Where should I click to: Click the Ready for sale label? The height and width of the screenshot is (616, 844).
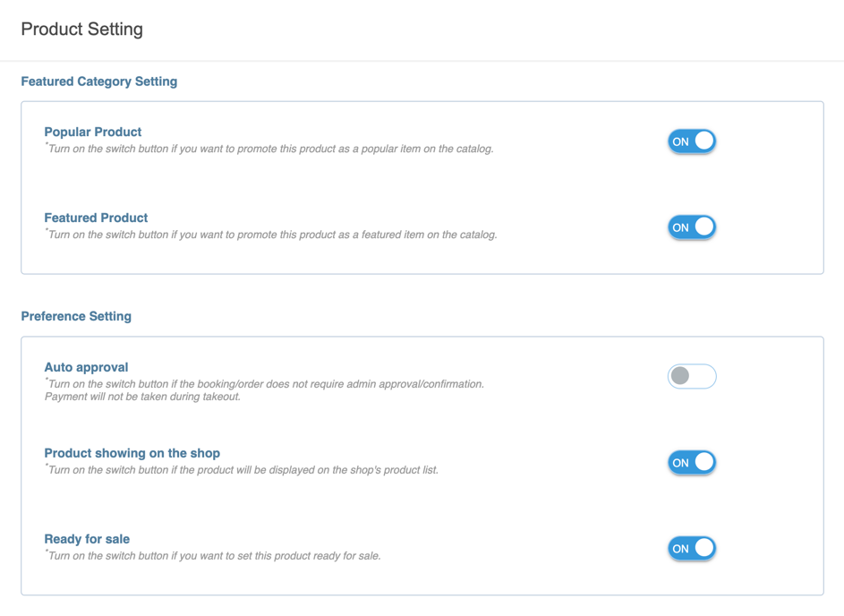click(x=87, y=539)
